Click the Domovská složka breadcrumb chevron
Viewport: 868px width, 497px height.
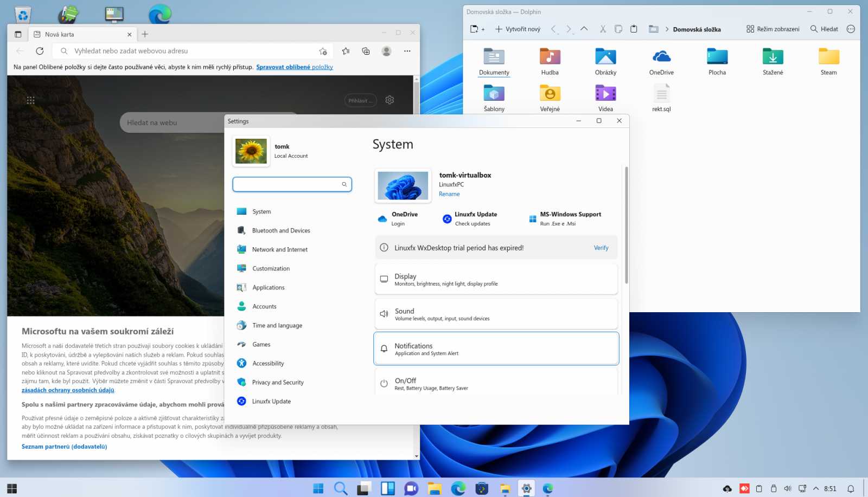667,29
